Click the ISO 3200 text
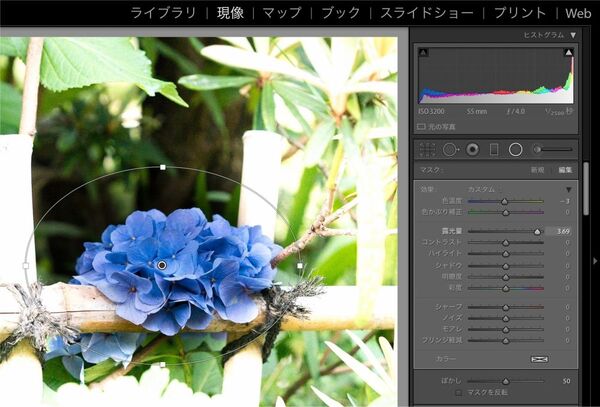This screenshot has height=407, width=600. click(432, 112)
